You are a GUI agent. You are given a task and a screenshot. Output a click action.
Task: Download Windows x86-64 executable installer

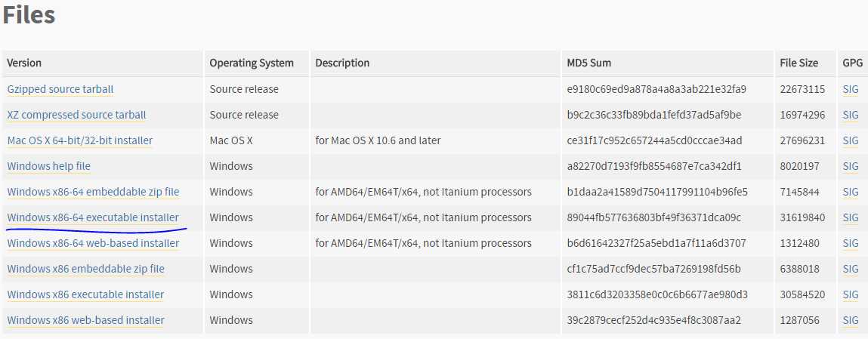point(93,217)
